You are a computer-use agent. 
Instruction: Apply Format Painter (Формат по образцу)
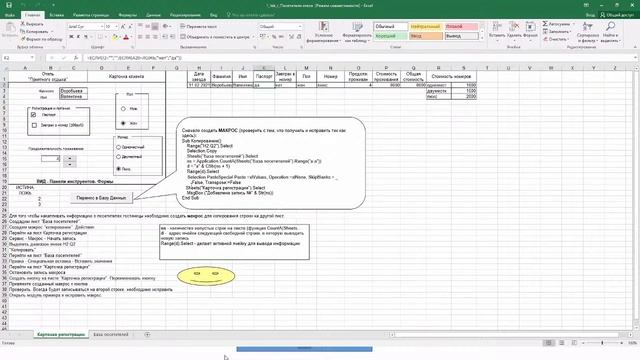click(x=42, y=39)
